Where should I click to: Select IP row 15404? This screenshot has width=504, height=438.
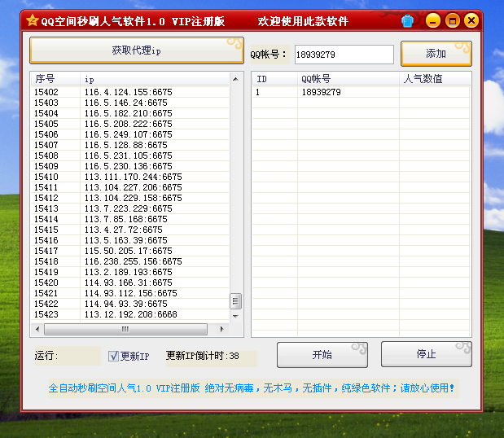(129, 113)
